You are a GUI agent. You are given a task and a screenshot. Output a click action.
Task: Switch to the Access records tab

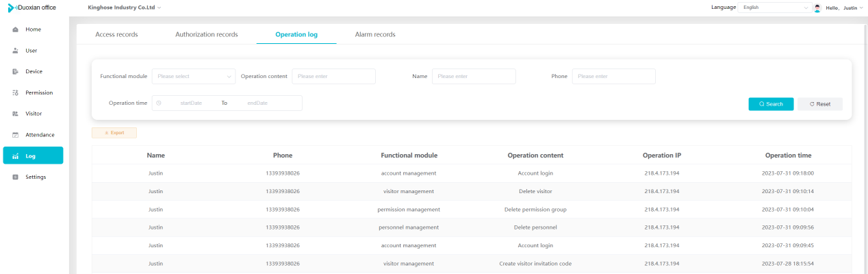[116, 34]
